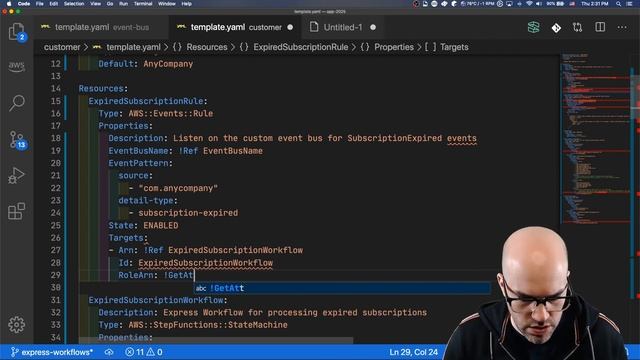Click the diamond git icon in editor toolbar

pos(556,28)
